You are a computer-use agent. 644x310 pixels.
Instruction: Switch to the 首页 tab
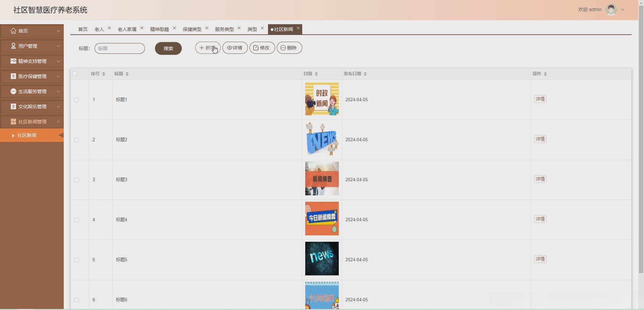coord(83,29)
